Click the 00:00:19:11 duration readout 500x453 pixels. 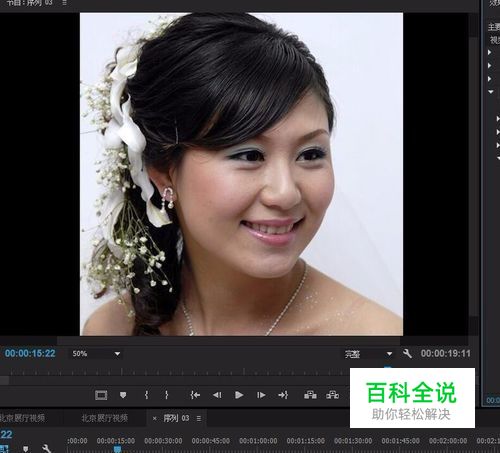click(446, 353)
